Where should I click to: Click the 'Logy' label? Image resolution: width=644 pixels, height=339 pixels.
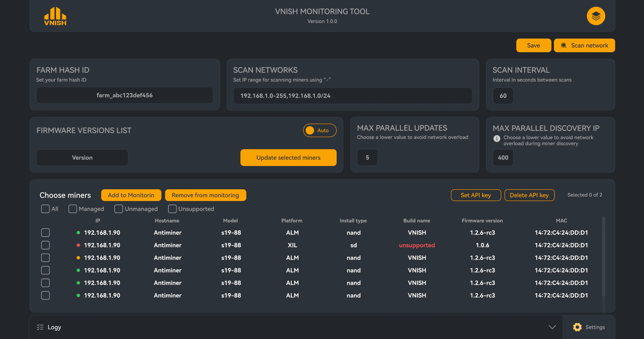(54, 327)
